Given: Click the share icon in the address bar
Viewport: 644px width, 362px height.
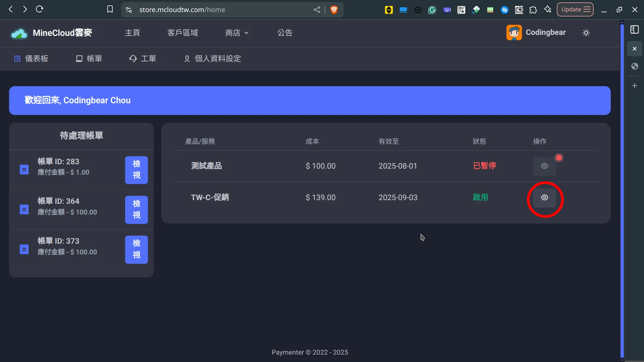Looking at the screenshot, I should coord(317,10).
